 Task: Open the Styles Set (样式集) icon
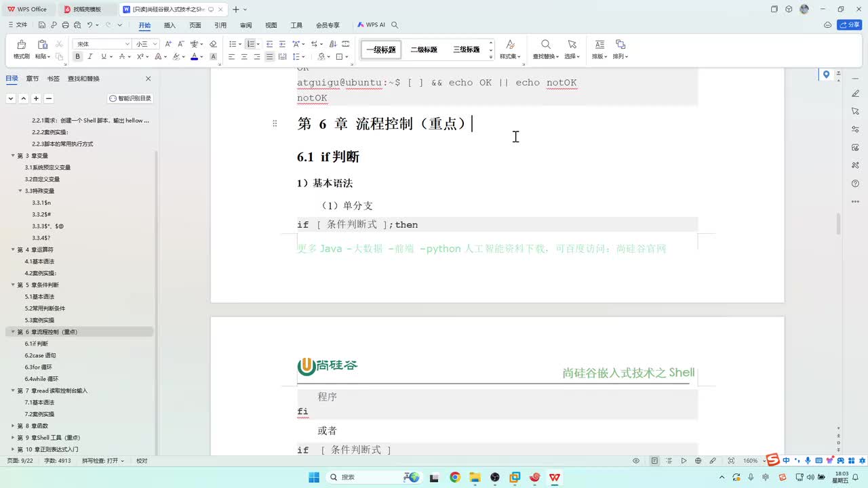(x=510, y=49)
